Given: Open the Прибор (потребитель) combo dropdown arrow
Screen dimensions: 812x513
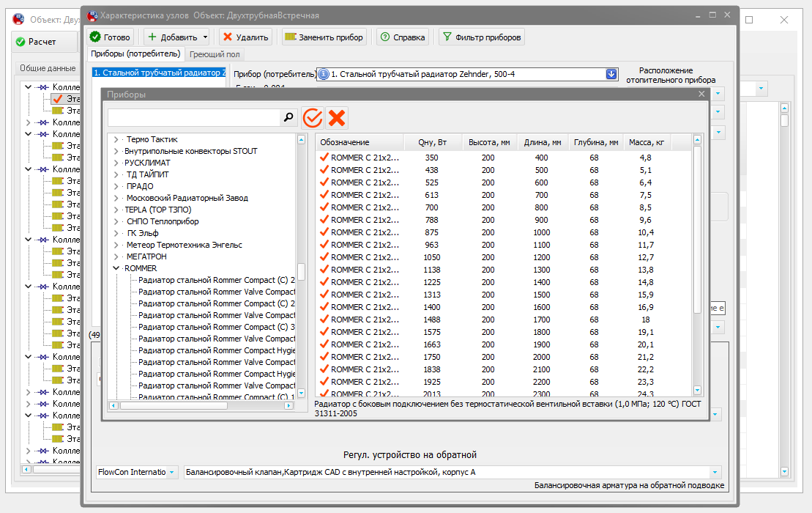Looking at the screenshot, I should tap(611, 74).
